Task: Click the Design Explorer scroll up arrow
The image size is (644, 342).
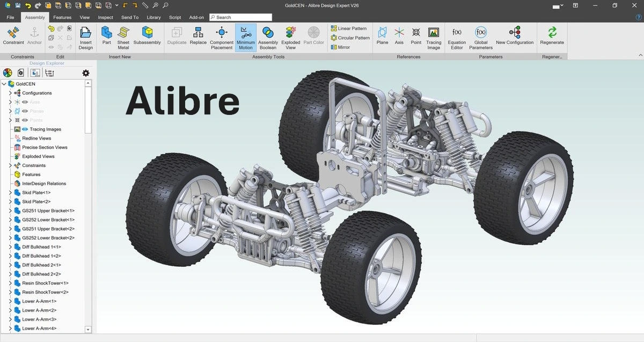Action: point(89,83)
